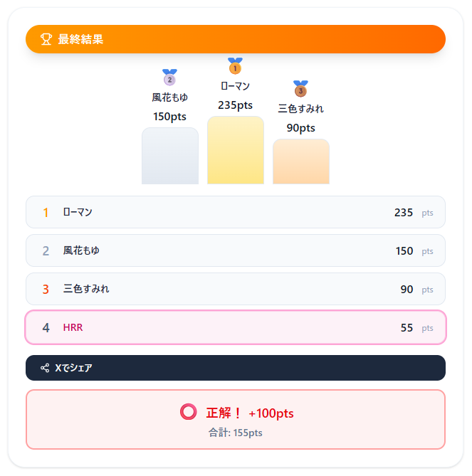Click the 55 pts score in HRR row
The height and width of the screenshot is (476, 472).
(x=416, y=327)
